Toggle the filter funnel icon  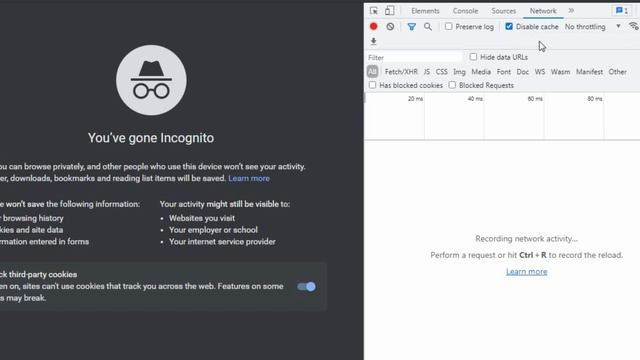pos(411,27)
